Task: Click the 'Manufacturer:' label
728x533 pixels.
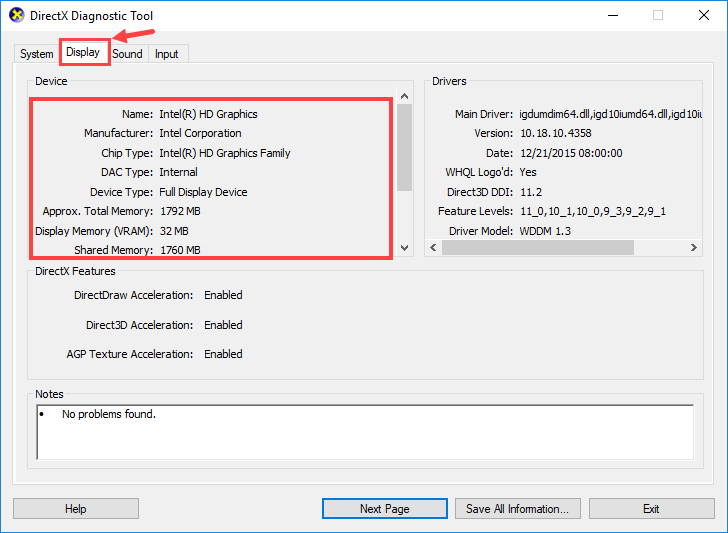Action: [x=118, y=133]
